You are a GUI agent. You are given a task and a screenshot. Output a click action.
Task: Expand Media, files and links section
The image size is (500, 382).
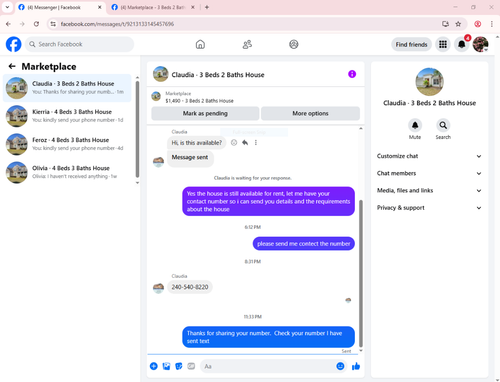pos(429,190)
